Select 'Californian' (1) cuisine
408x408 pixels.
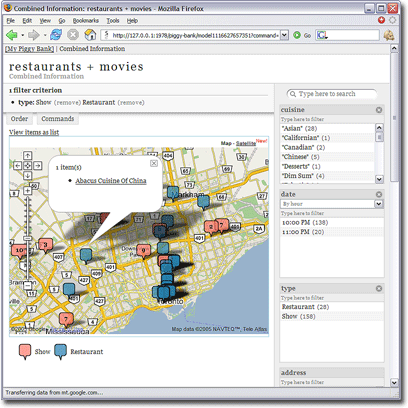pyautogui.click(x=306, y=138)
